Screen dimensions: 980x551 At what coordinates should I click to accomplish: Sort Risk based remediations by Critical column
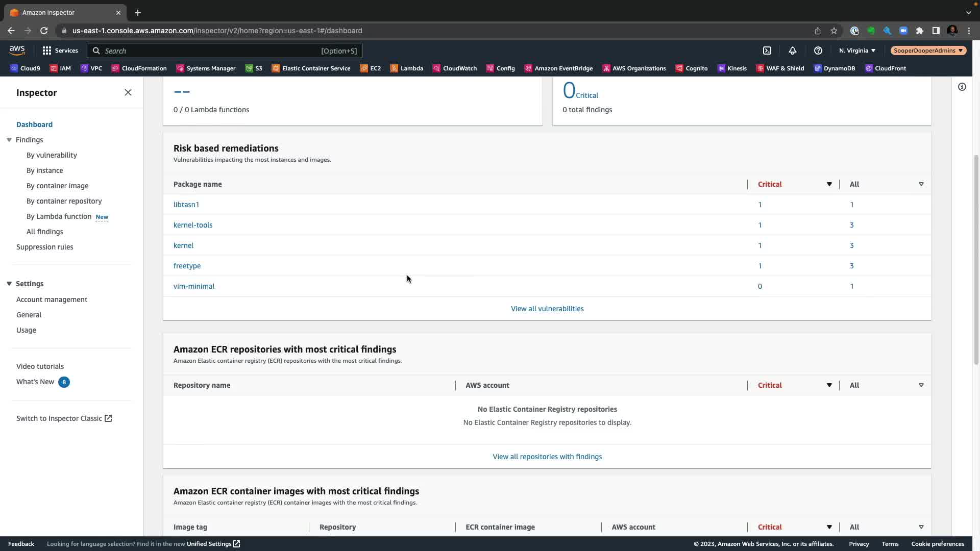pos(829,184)
